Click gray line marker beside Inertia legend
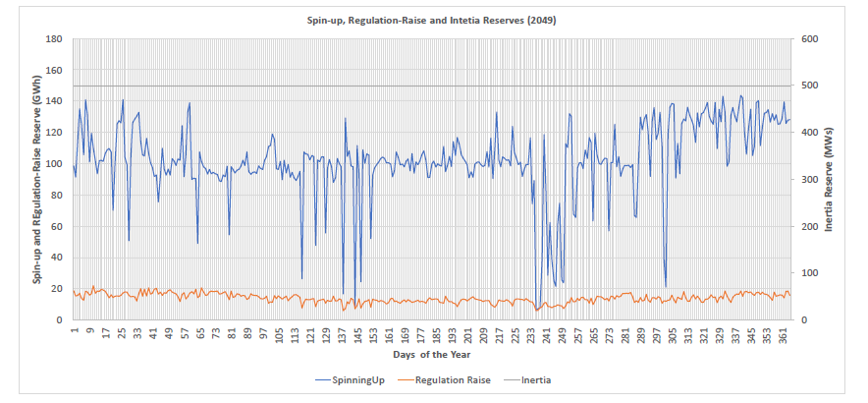This screenshot has width=868, height=403. [x=512, y=380]
